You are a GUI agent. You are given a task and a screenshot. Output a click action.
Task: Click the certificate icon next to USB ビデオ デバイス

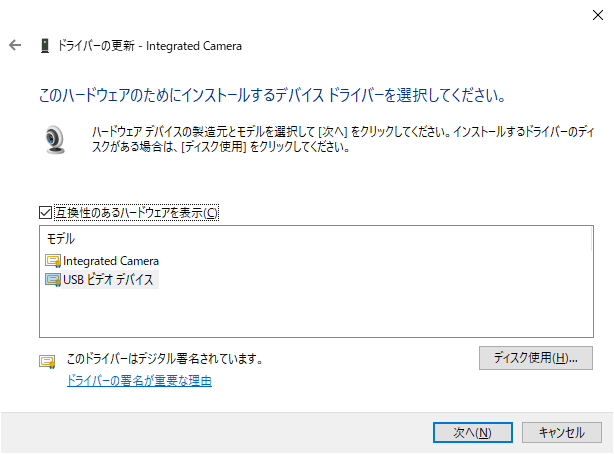pos(53,280)
